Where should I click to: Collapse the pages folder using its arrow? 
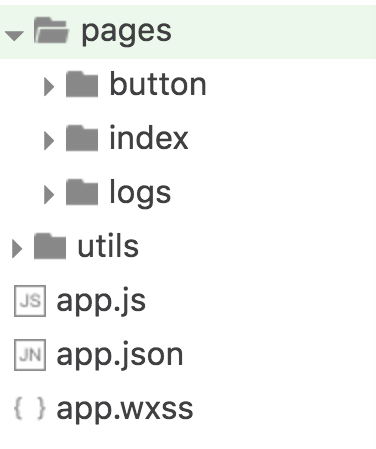coord(14,35)
